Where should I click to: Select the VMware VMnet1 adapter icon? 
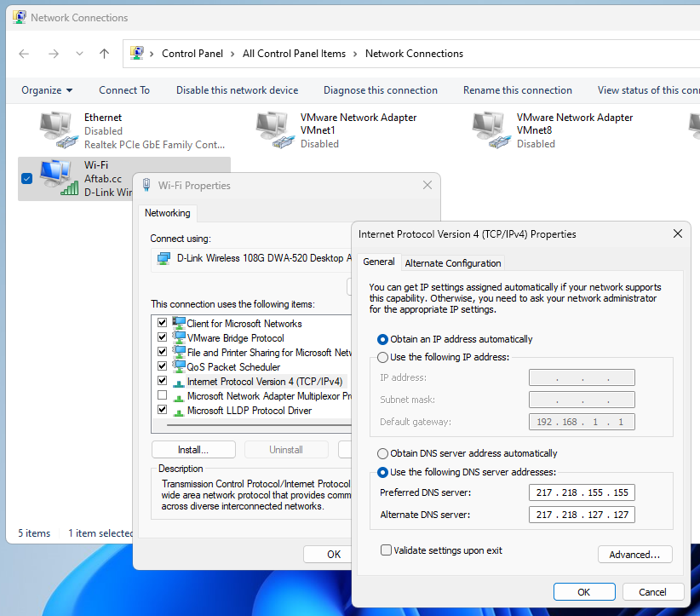click(x=276, y=130)
